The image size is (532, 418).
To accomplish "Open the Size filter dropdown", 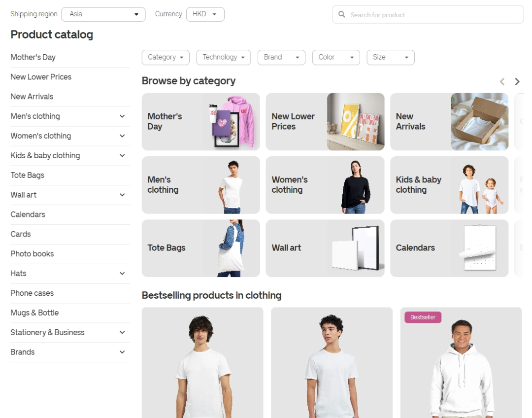I will pos(390,58).
